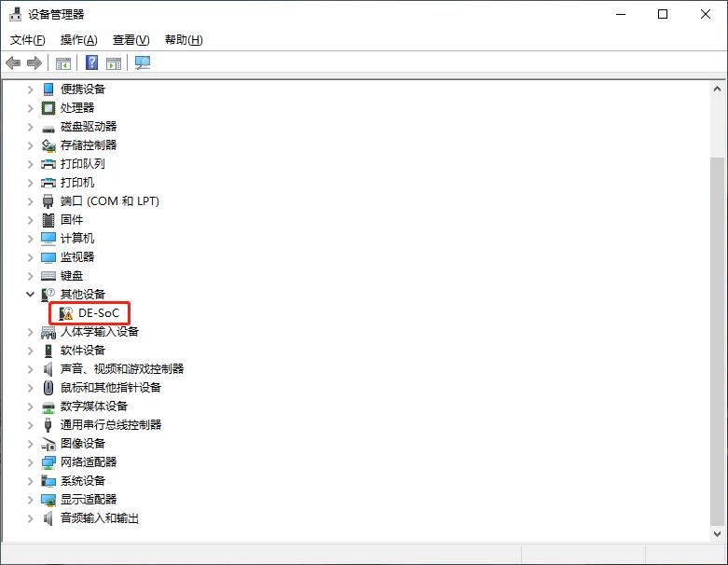Click the 处理器 chip icon

(48, 108)
